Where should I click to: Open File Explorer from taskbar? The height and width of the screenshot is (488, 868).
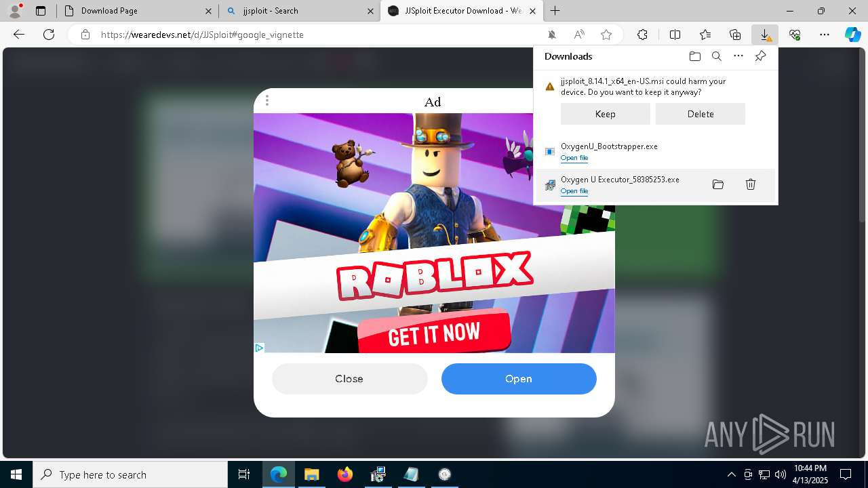[x=311, y=474]
